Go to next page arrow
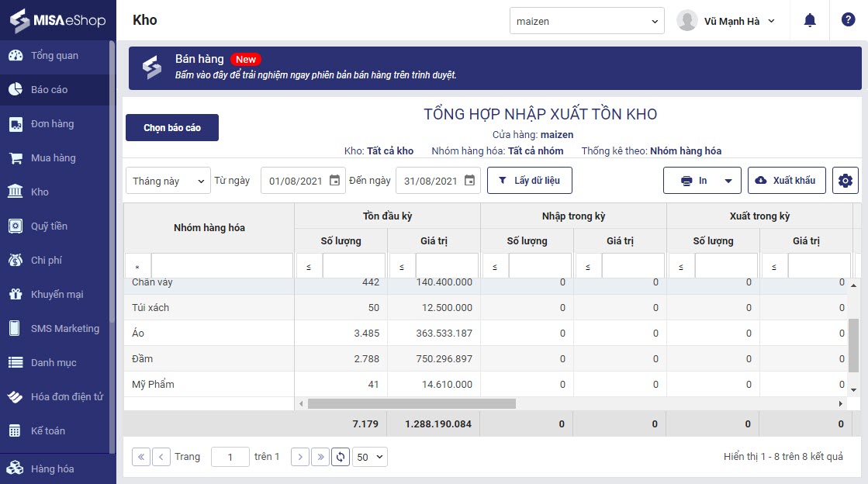 (x=300, y=457)
